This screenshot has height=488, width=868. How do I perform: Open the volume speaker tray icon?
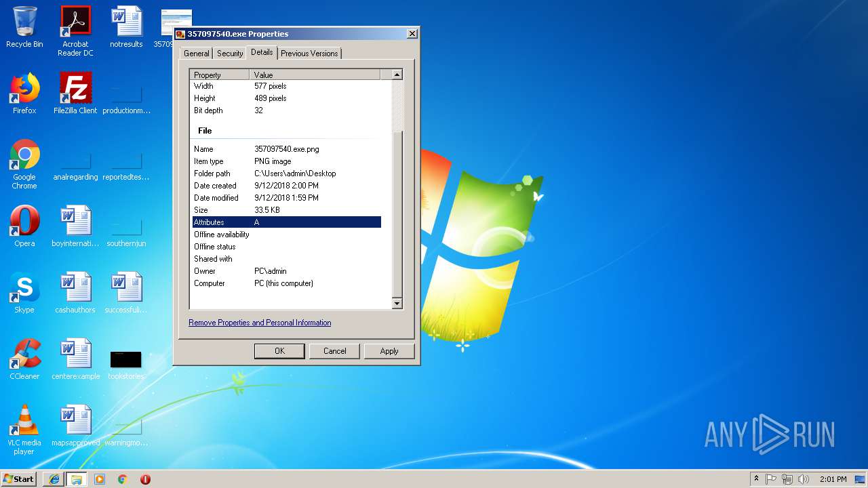point(803,479)
